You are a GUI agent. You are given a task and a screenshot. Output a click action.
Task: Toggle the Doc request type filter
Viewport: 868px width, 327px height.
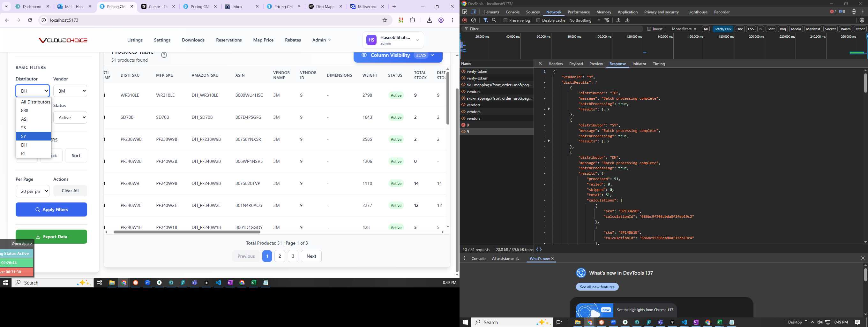740,29
